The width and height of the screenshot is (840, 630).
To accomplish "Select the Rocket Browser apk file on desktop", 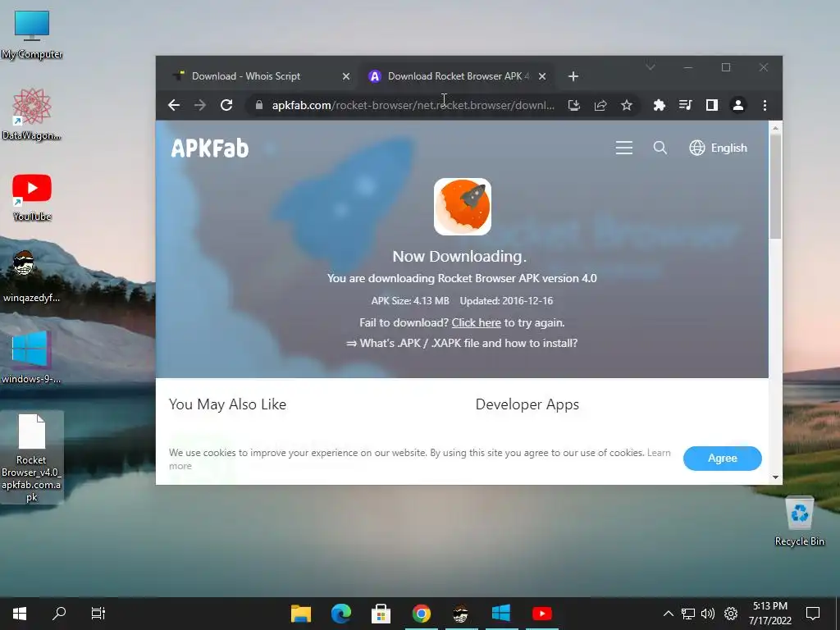I will (32, 458).
